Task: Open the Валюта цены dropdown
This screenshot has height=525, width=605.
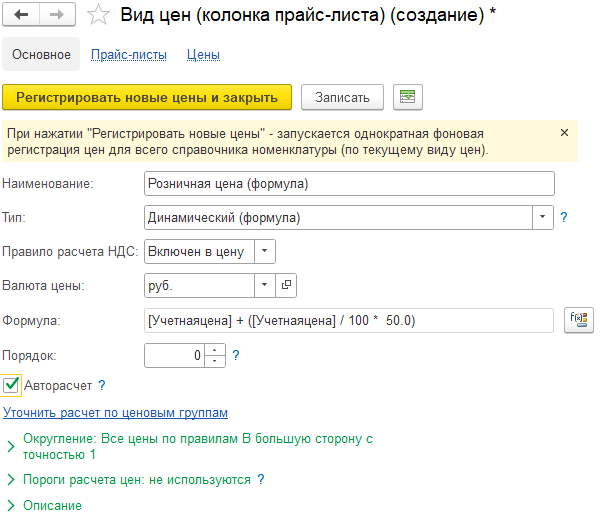Action: pos(265,285)
